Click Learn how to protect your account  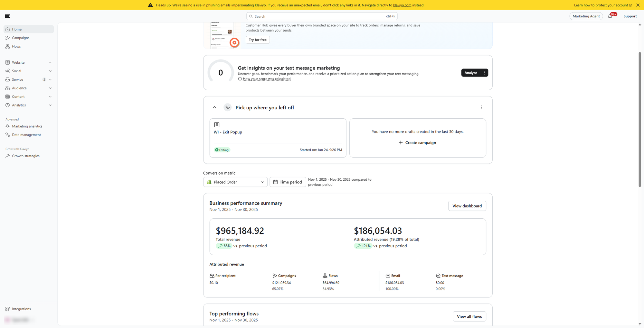[x=603, y=5]
